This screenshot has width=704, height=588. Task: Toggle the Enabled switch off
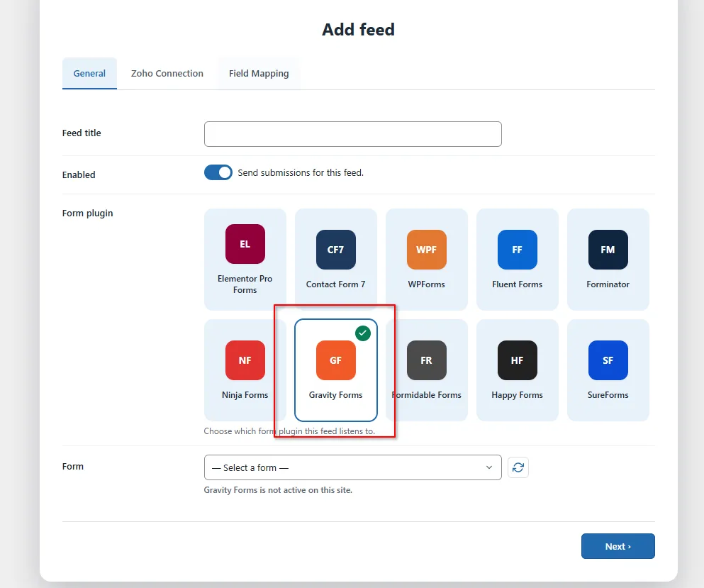(218, 172)
